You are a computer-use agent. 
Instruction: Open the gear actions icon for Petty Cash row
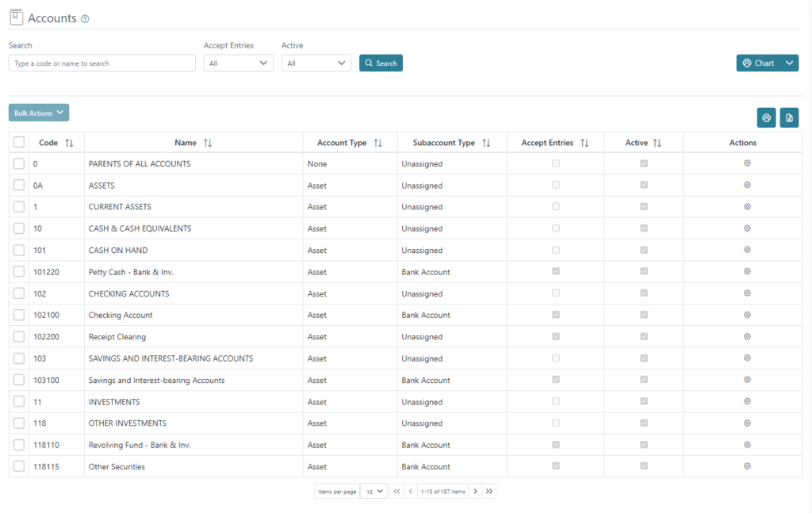(746, 271)
